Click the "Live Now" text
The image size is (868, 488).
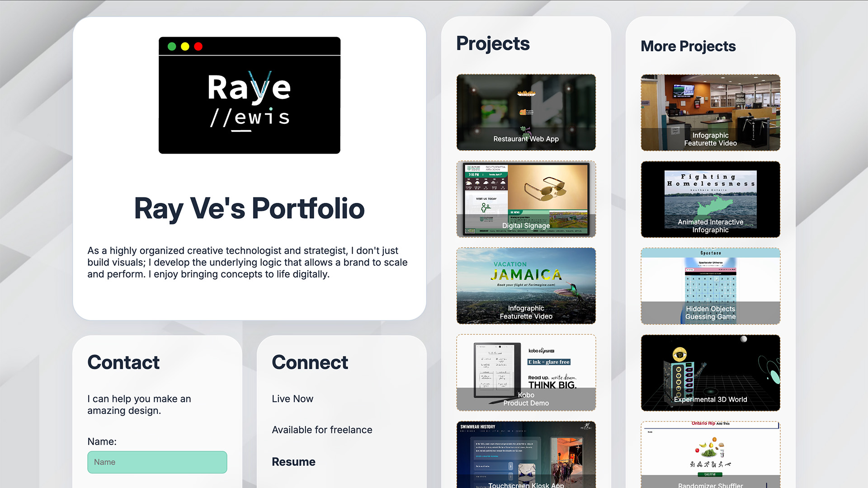click(x=292, y=399)
